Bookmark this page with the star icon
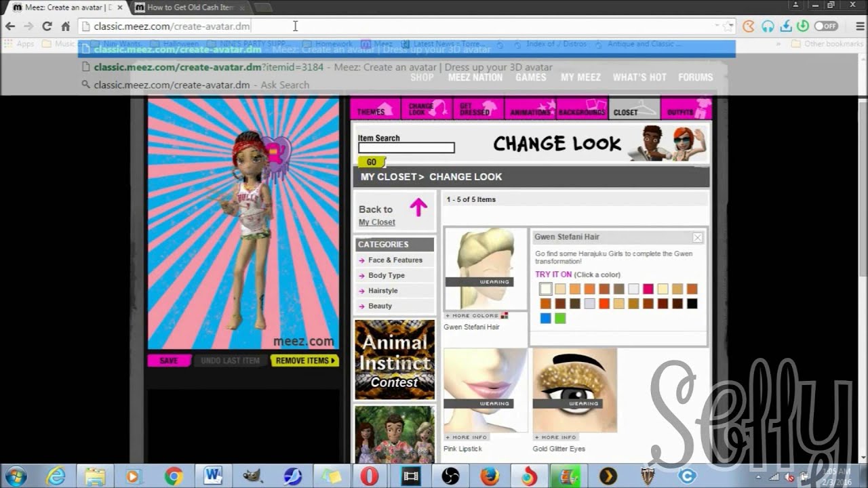The image size is (868, 488). [x=728, y=26]
